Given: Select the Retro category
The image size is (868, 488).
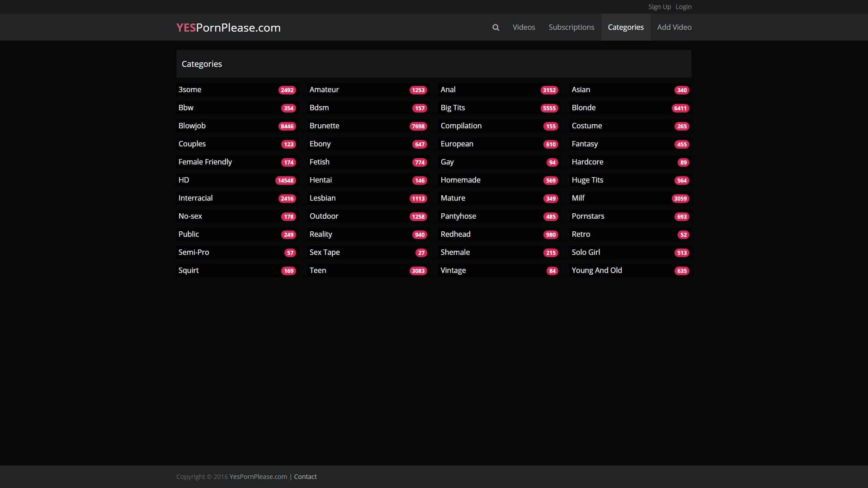Looking at the screenshot, I should click(x=580, y=234).
